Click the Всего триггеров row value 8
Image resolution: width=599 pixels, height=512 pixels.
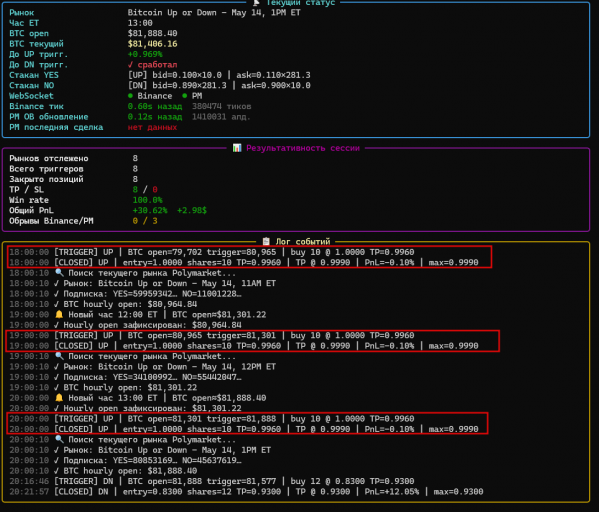click(x=135, y=169)
